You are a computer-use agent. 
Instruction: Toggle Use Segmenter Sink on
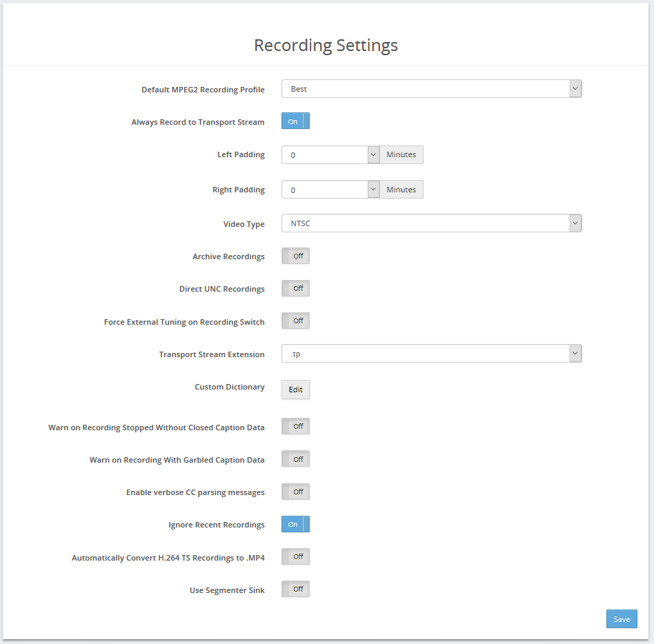295,590
